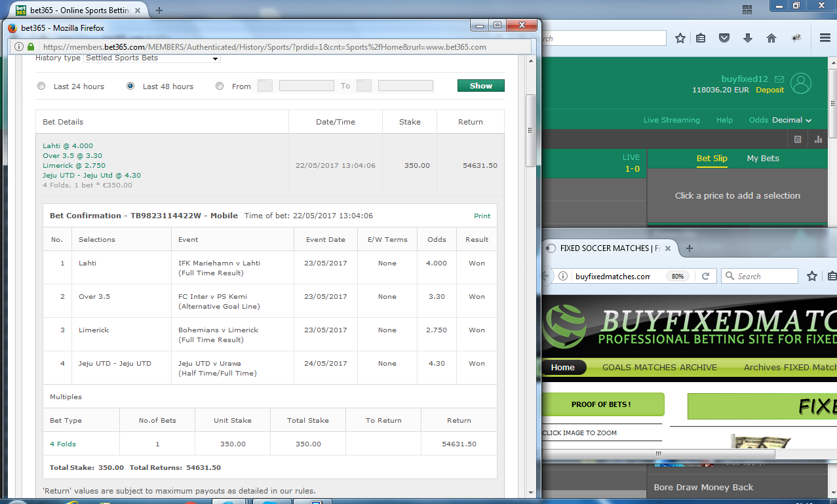Click the Bore Draw Money Back promotion

(703, 487)
